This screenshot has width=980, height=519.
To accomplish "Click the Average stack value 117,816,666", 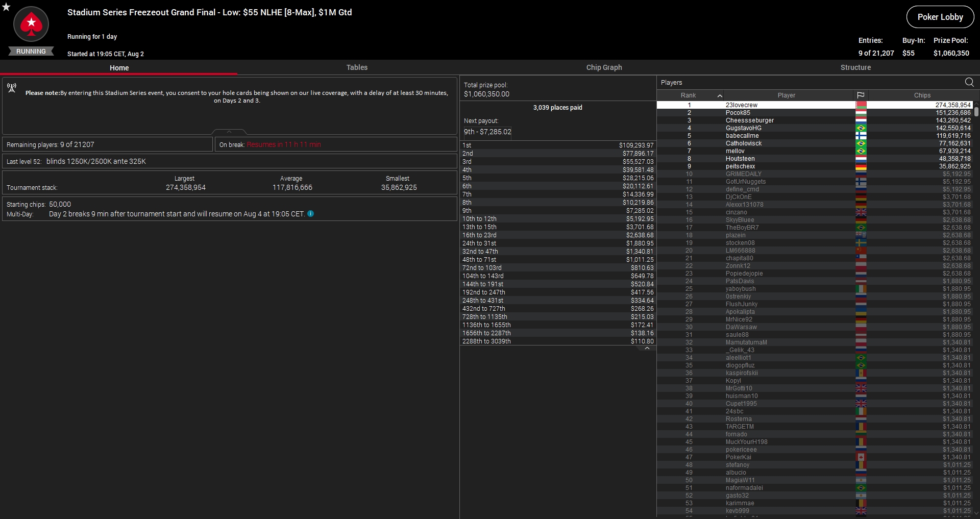I will coord(292,187).
